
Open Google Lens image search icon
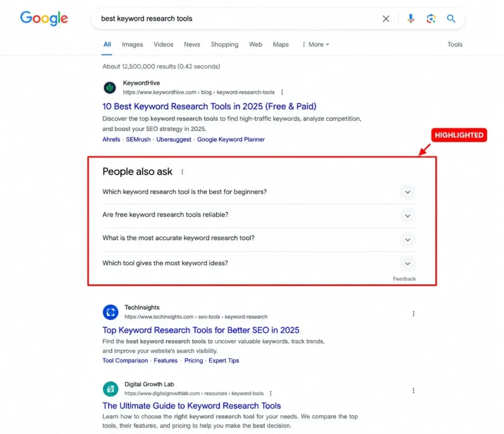(x=431, y=19)
